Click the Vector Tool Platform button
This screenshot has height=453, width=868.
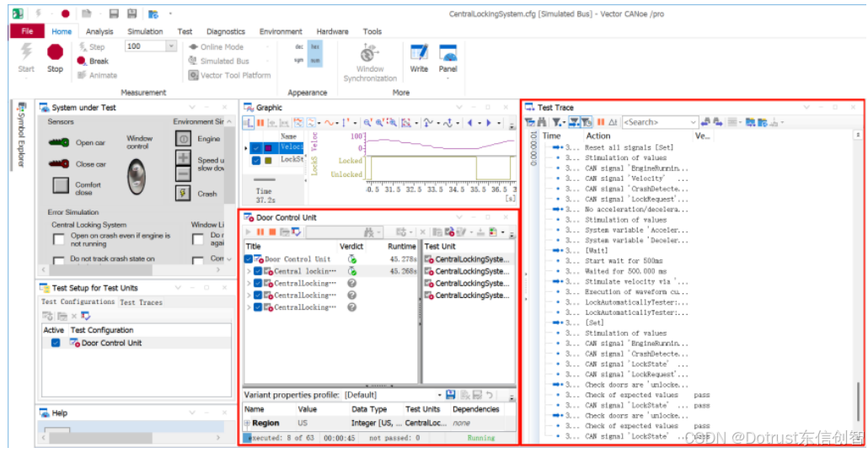(229, 75)
